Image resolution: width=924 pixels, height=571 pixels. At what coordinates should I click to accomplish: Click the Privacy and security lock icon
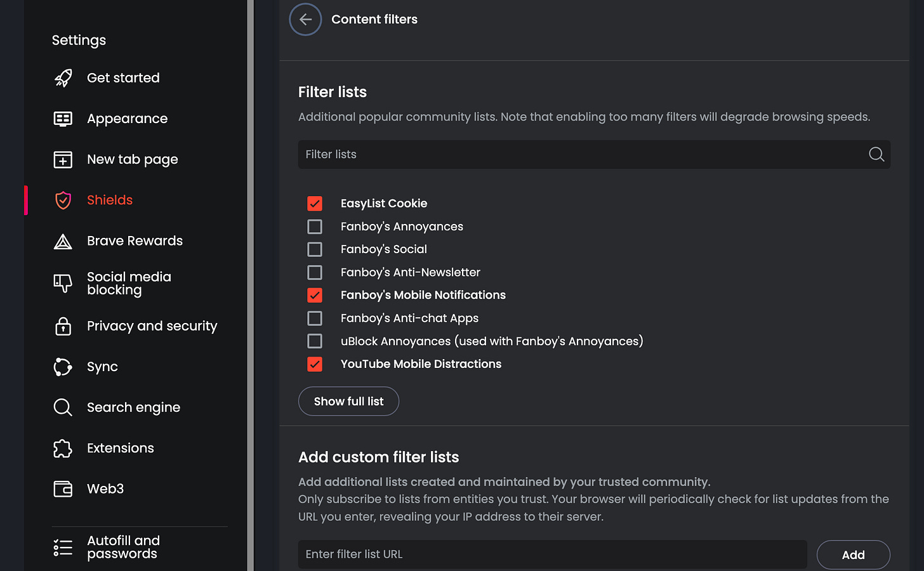pyautogui.click(x=63, y=326)
